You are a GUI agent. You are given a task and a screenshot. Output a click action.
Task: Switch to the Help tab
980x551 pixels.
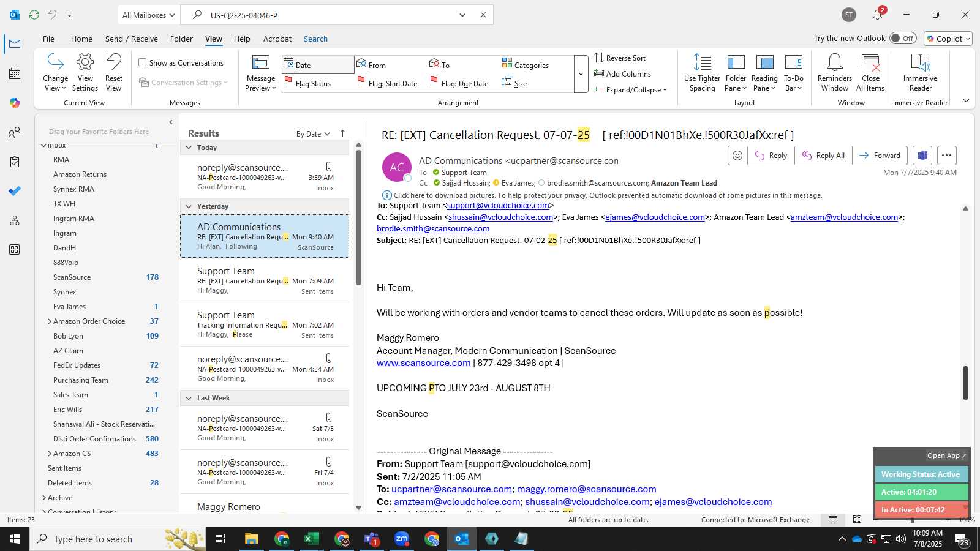coord(242,39)
